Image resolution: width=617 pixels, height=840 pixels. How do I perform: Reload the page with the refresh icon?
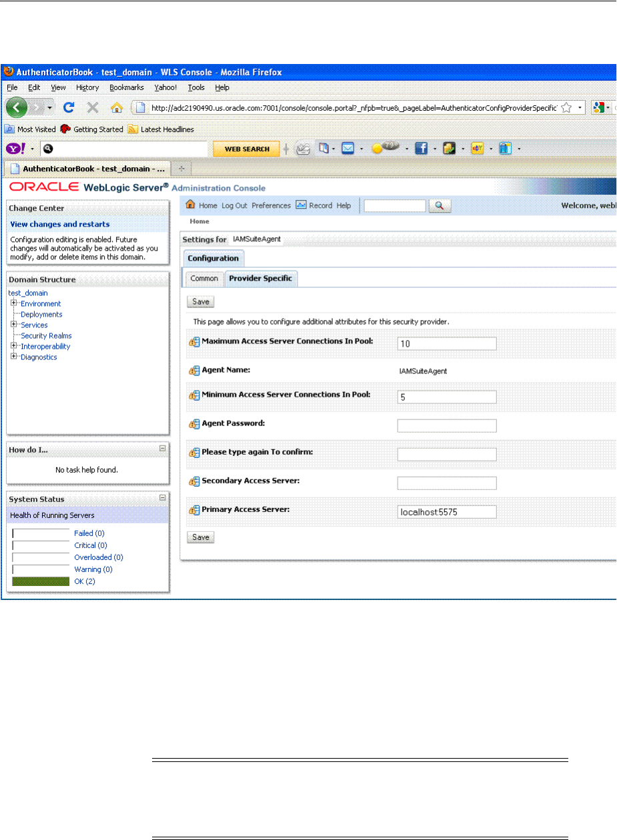pos(69,107)
